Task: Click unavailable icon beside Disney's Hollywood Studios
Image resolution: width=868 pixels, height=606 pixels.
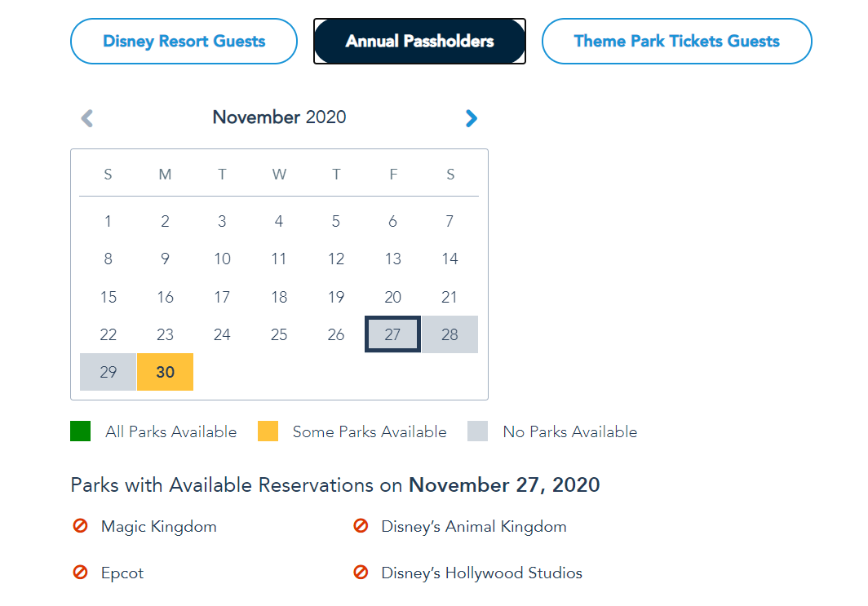Action: pos(361,573)
